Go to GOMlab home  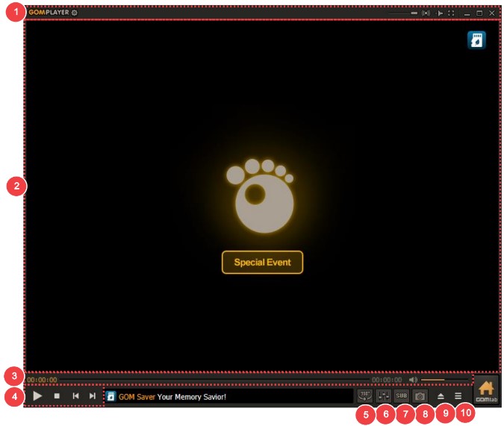click(486, 390)
